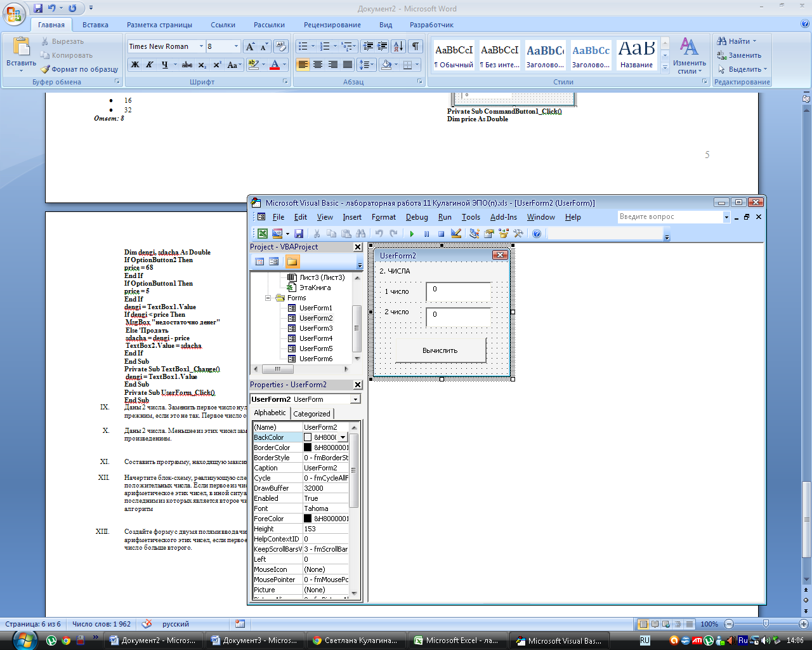Click the Вставить paste button in Word
The image size is (812, 650).
click(21, 55)
